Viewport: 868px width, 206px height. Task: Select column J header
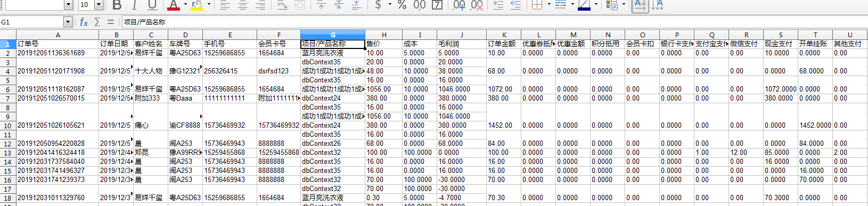[x=462, y=35]
